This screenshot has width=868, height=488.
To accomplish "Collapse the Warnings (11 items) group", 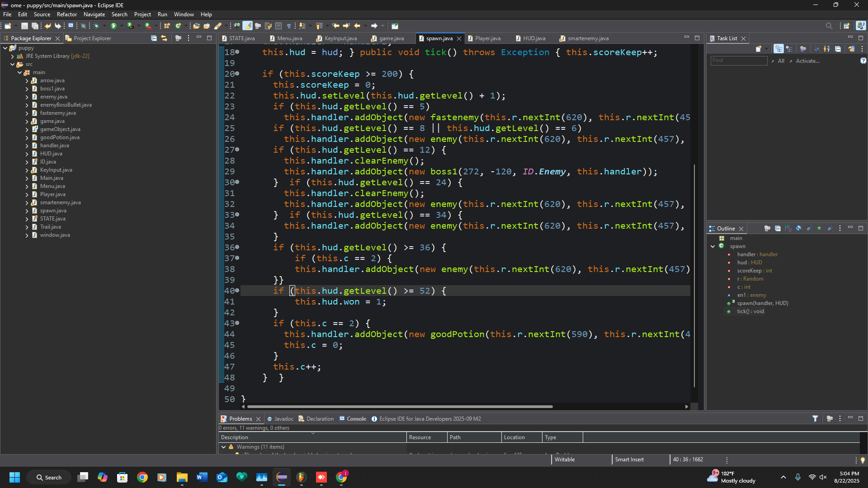I will pos(223,447).
